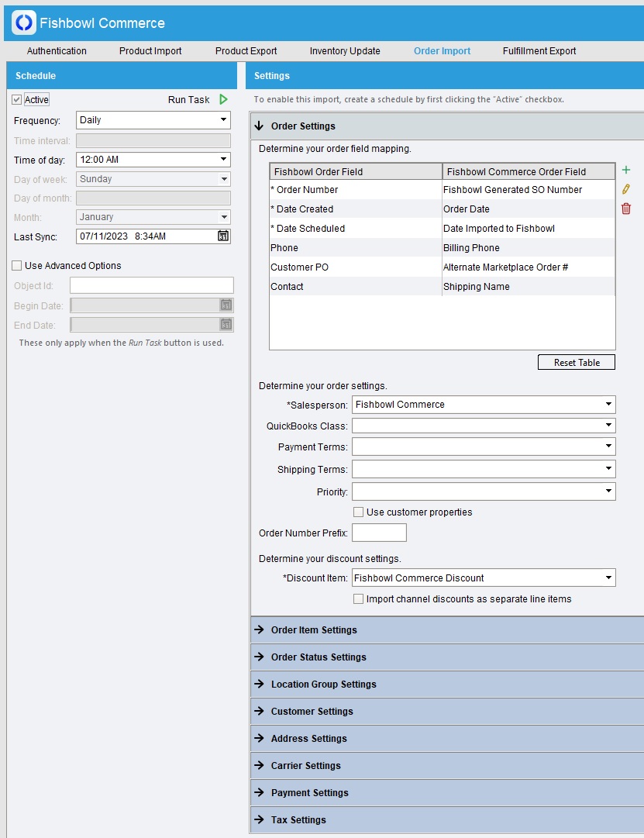Click the Order Number Prefix input field

[379, 533]
